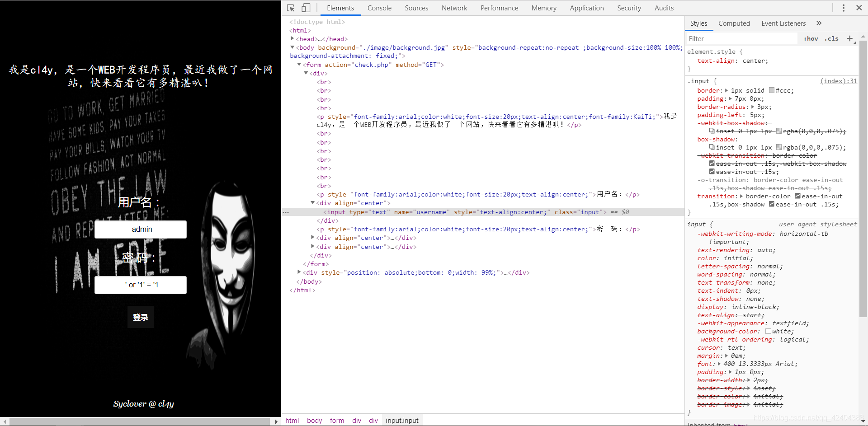Open the Memory tab
Screen dimensions: 868x426
(x=544, y=8)
